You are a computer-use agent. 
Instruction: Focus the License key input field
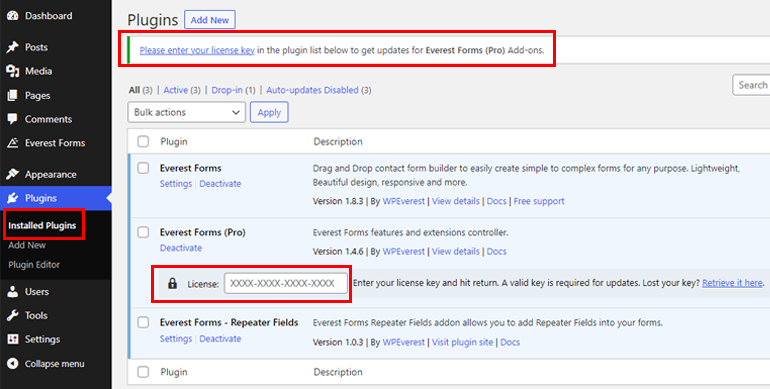pyautogui.click(x=286, y=283)
